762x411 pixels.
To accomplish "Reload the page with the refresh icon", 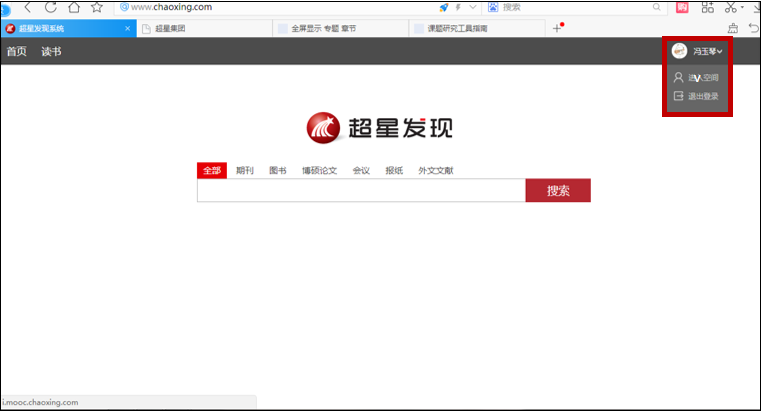I will (x=51, y=7).
